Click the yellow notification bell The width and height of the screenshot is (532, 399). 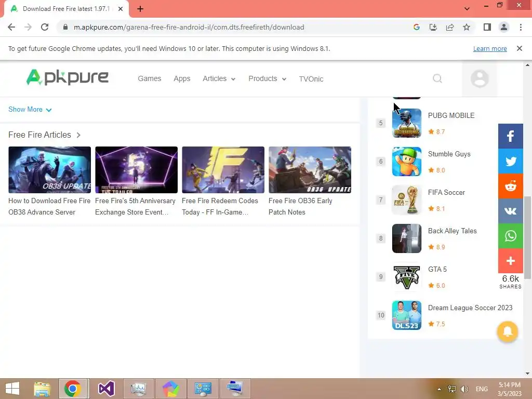[x=507, y=331]
